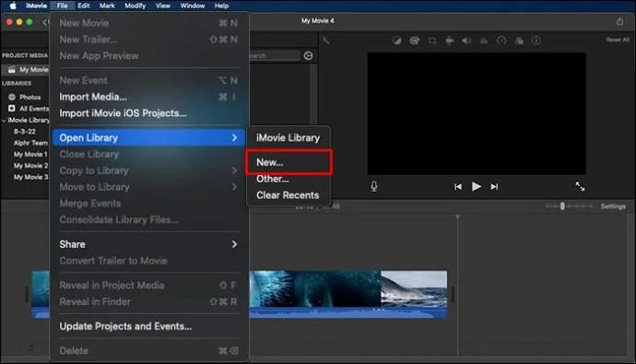This screenshot has width=636, height=364.
Task: Expand the Share submenu arrow
Action: (x=234, y=244)
